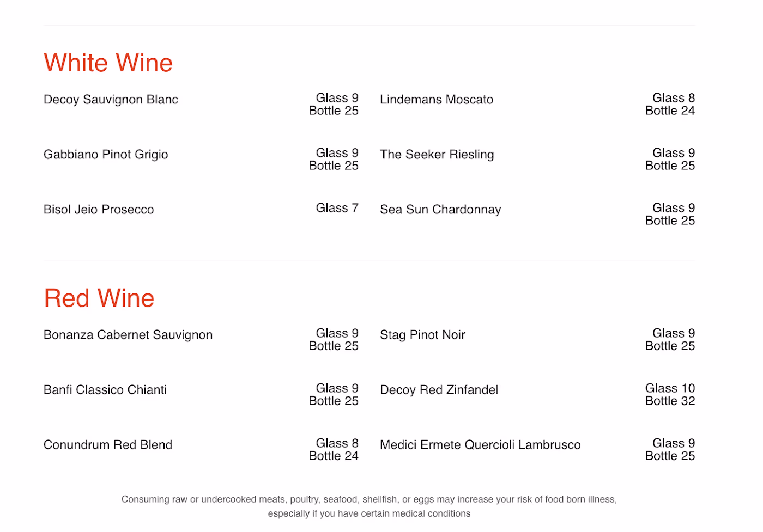Click the White Wine section heading

tap(108, 63)
